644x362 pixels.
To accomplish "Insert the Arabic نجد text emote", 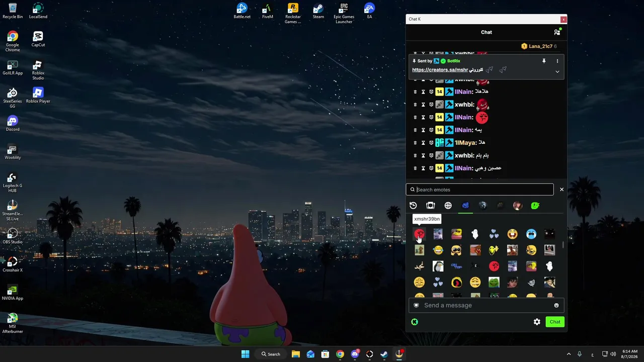I will (x=419, y=266).
